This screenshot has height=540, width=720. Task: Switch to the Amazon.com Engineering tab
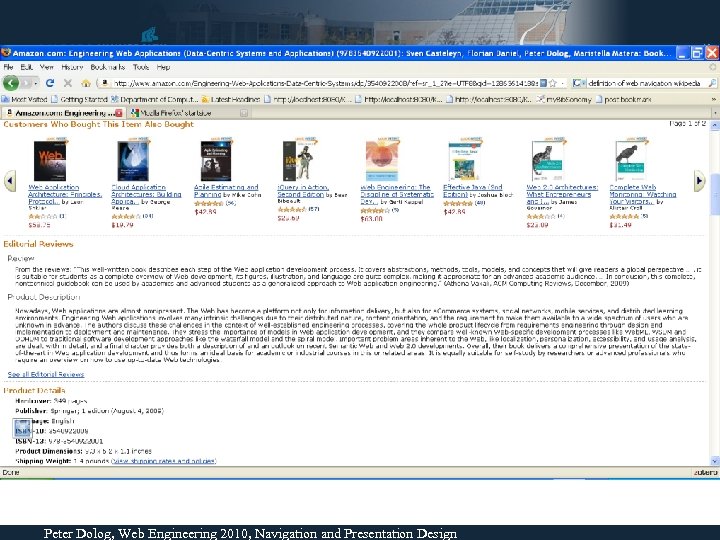(63, 113)
